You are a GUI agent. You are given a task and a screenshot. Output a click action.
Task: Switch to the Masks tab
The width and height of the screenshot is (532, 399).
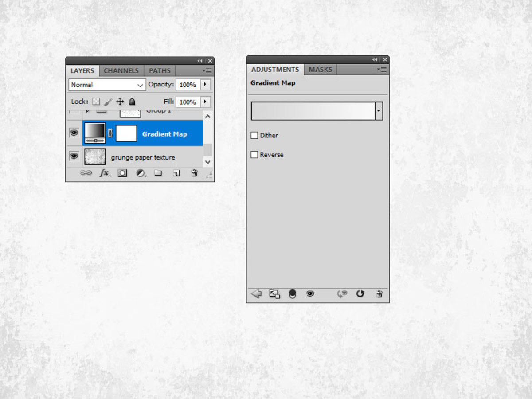click(x=320, y=69)
